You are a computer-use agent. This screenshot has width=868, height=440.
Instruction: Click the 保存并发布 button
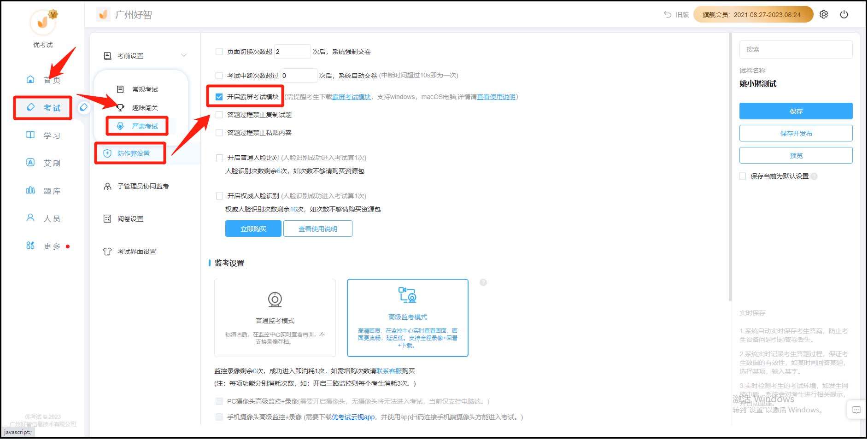(x=796, y=133)
